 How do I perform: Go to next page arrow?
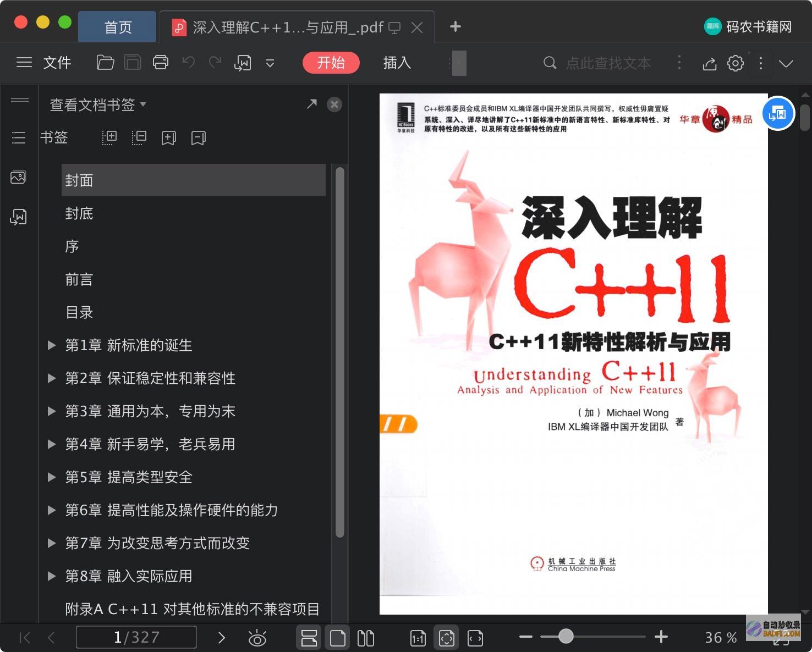(x=222, y=638)
